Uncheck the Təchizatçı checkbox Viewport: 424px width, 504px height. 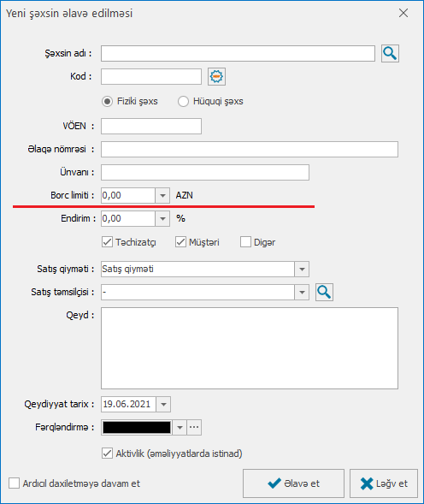(108, 242)
